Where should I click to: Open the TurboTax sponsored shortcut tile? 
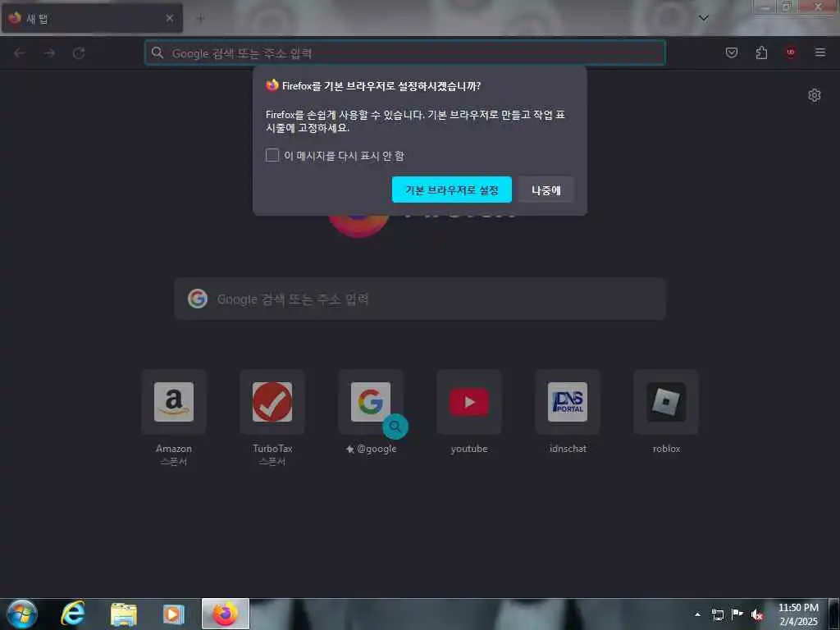click(x=272, y=402)
